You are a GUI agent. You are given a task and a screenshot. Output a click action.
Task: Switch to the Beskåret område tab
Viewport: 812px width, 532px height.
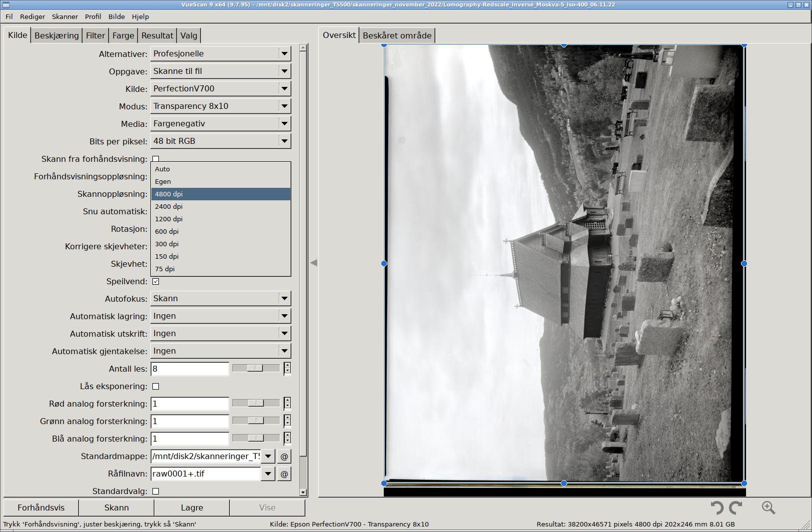[397, 35]
